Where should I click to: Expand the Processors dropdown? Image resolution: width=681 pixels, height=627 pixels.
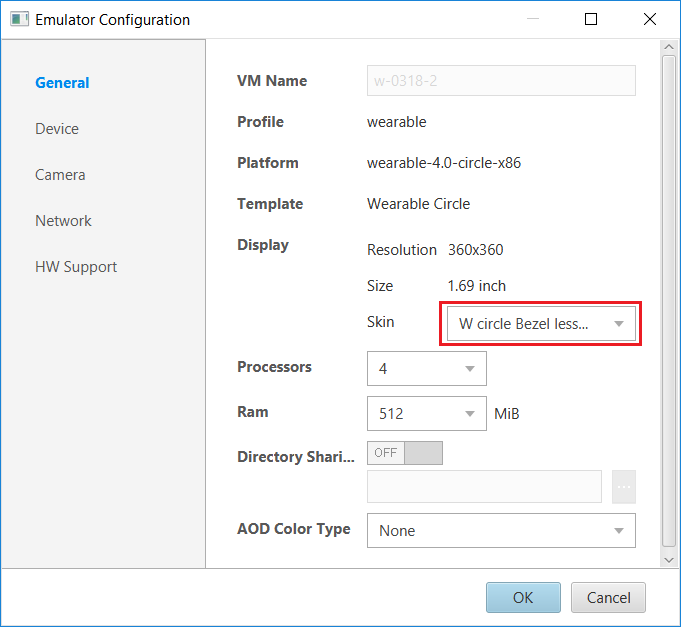[x=427, y=369]
